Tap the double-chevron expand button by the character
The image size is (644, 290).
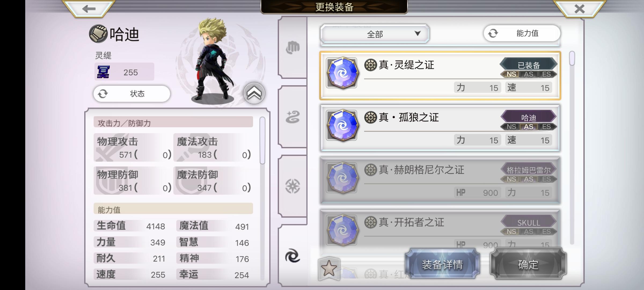coord(254,93)
